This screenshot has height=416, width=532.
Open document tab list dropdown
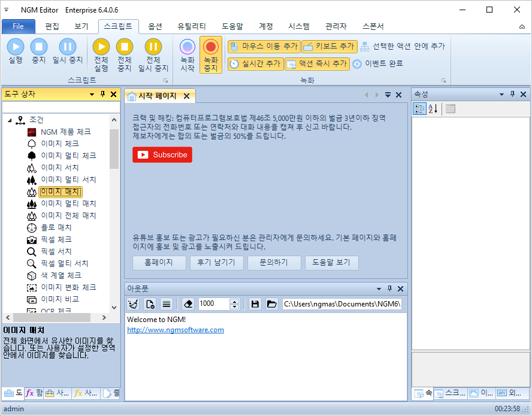tap(388, 95)
